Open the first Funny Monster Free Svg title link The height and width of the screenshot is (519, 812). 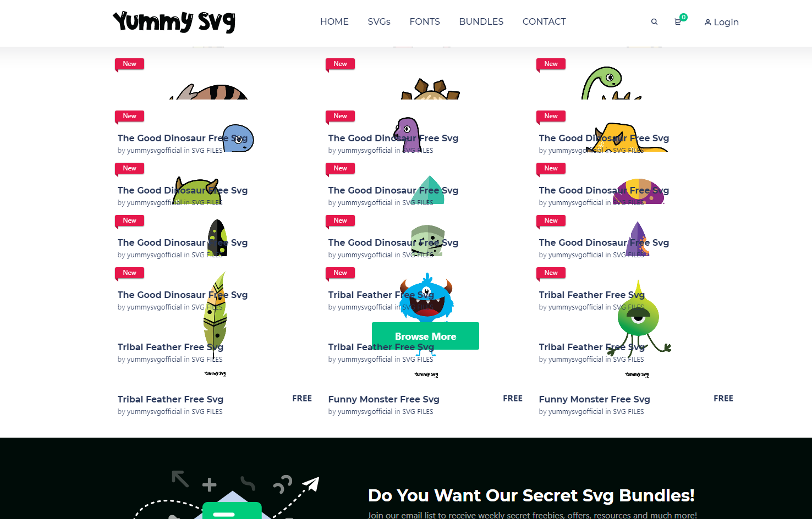click(x=384, y=399)
